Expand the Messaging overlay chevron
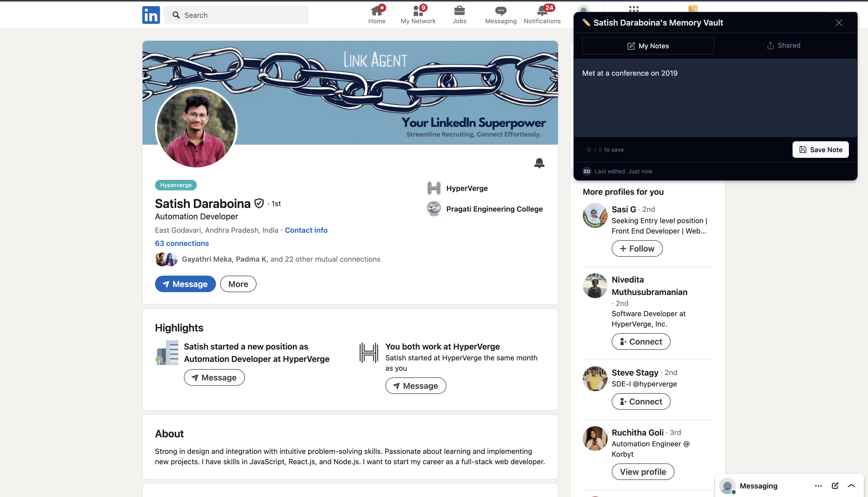The image size is (868, 497). point(851,486)
